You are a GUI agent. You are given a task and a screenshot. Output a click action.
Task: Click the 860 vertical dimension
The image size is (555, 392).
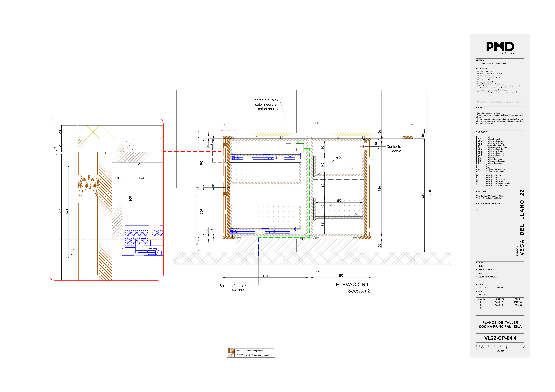click(423, 195)
